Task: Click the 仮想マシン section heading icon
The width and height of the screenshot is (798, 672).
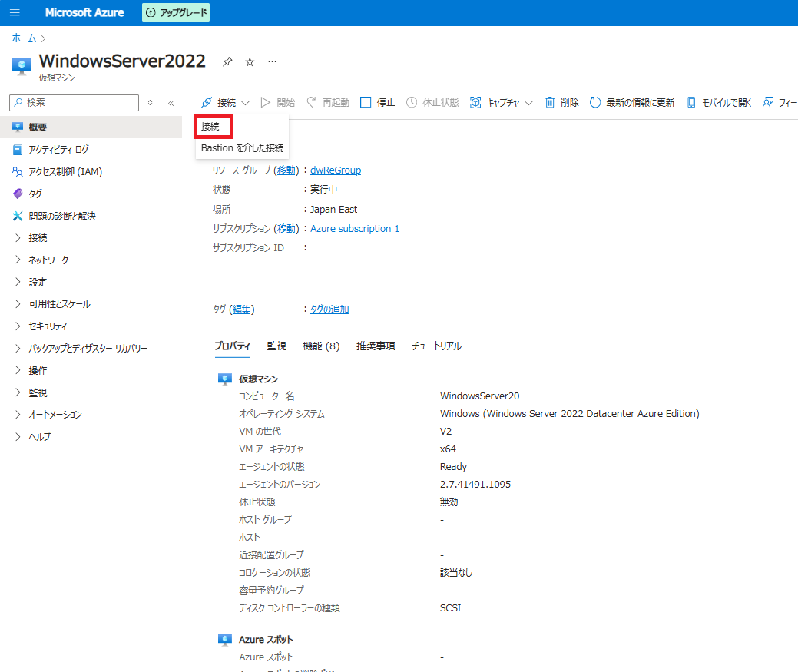Action: click(224, 379)
